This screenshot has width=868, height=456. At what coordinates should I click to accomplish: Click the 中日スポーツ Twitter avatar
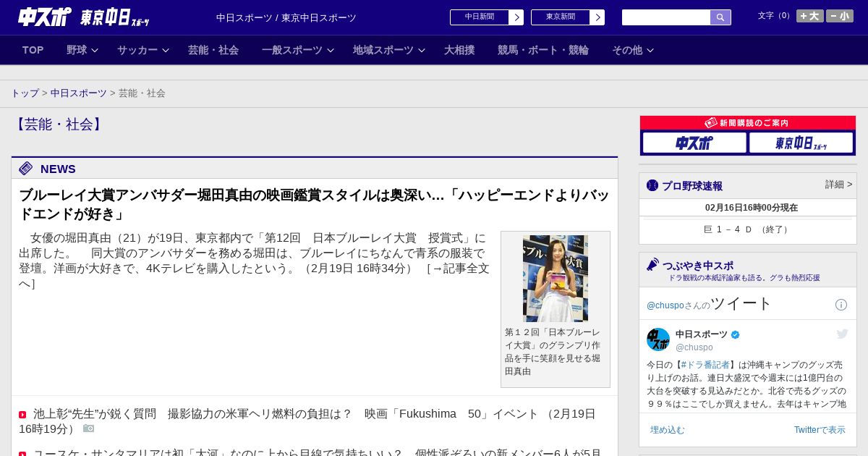(x=658, y=339)
